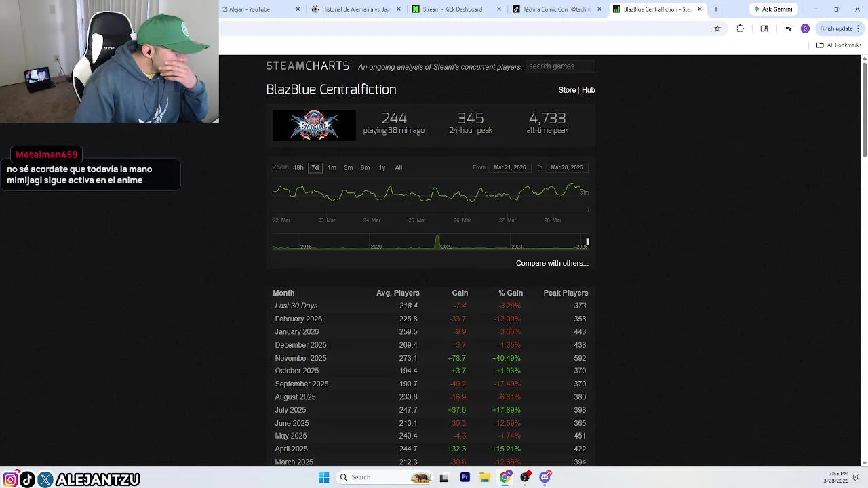The width and height of the screenshot is (868, 488).
Task: Click the BlazBlue game banner image
Action: pyautogui.click(x=314, y=125)
